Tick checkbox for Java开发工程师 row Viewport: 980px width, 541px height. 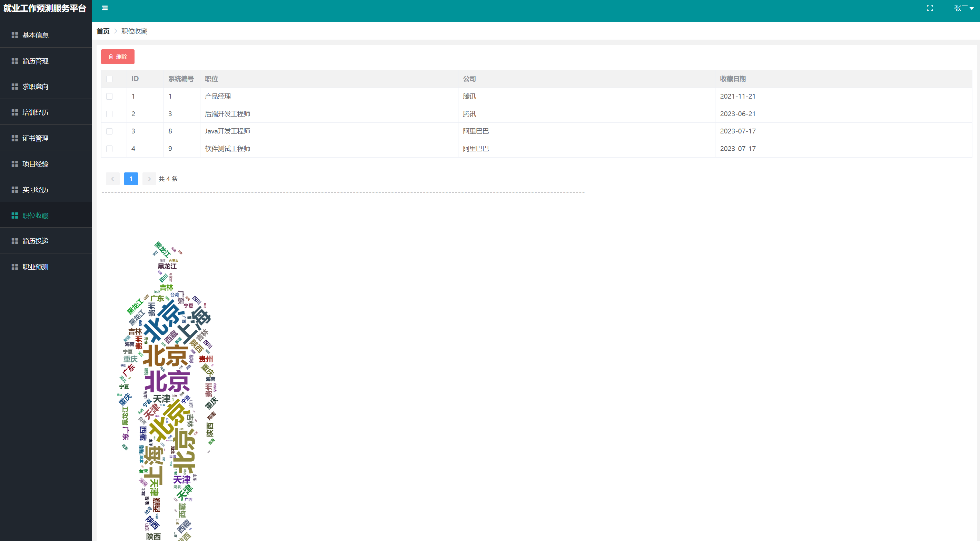point(110,131)
